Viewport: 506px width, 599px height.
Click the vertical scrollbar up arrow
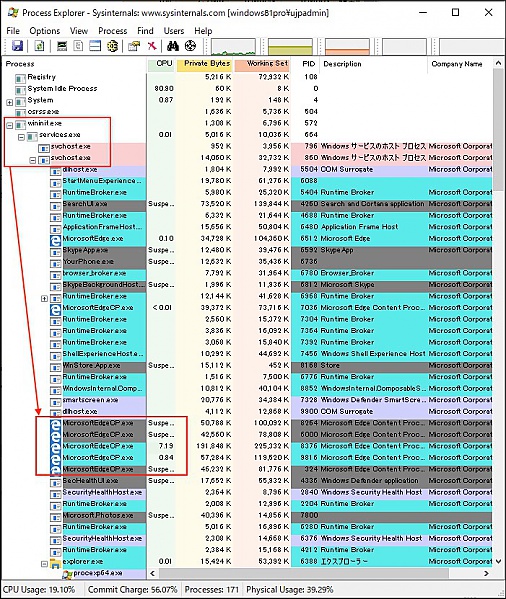point(498,63)
